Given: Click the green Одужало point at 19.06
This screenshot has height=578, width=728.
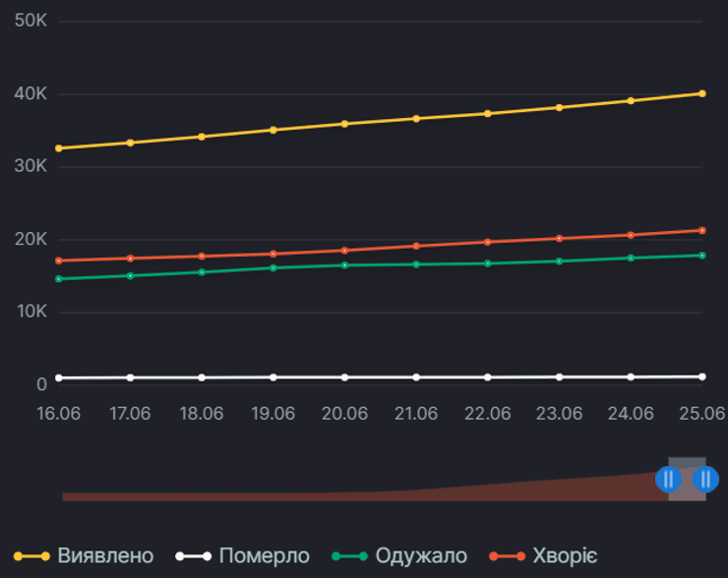Looking at the screenshot, I should (x=273, y=267).
